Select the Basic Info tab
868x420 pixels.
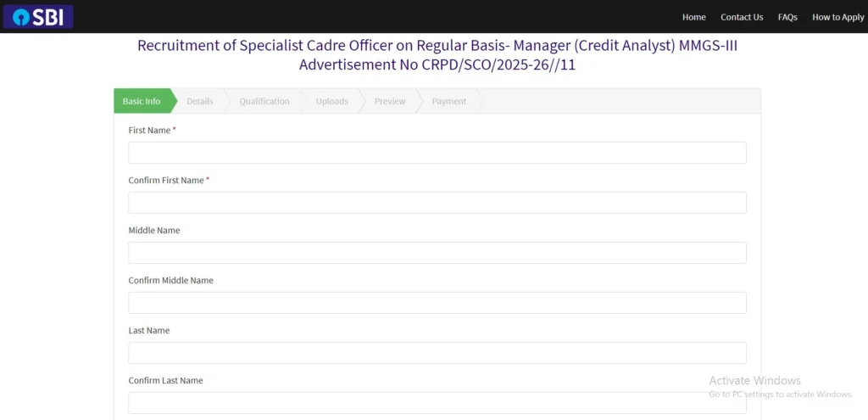click(x=142, y=101)
